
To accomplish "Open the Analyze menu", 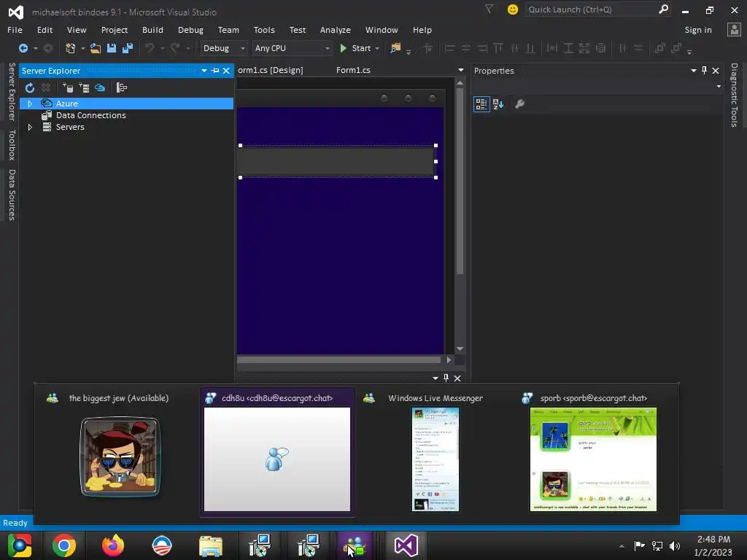I will pos(336,29).
